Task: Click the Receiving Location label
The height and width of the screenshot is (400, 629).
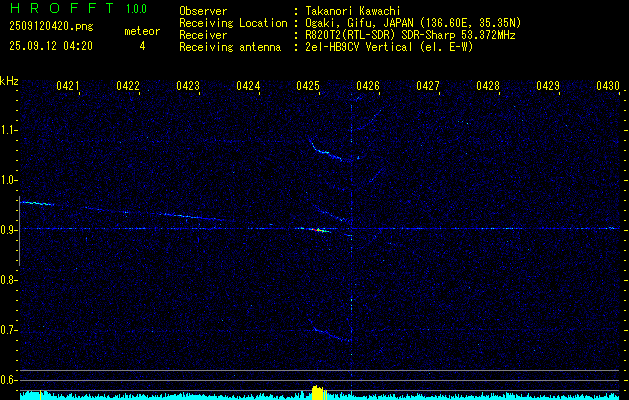Action: 233,23
